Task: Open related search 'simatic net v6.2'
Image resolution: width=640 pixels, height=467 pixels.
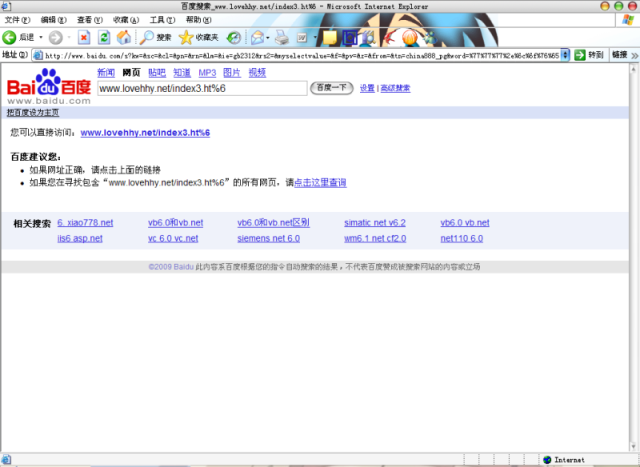Action: [375, 222]
